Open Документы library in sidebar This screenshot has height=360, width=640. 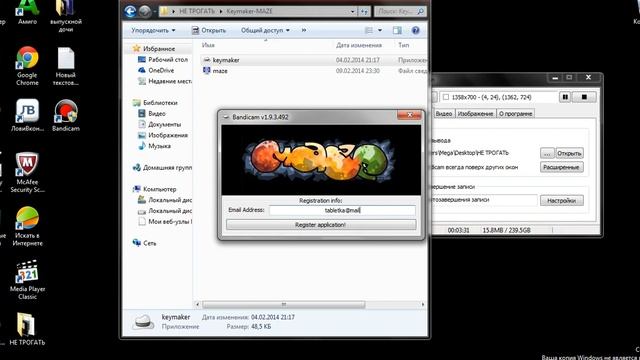(x=164, y=124)
